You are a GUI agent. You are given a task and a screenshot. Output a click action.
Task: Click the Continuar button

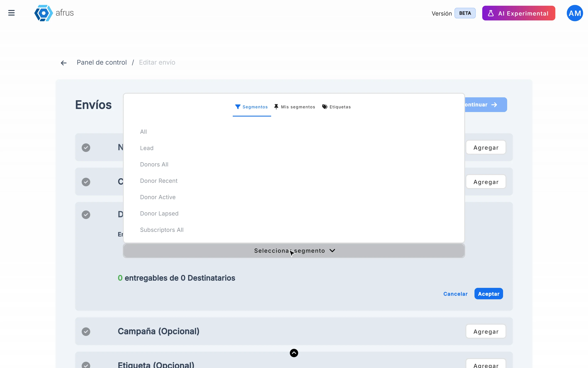[x=486, y=105]
